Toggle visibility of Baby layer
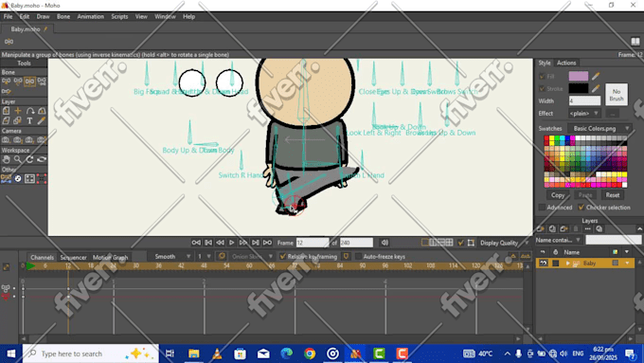This screenshot has width=644, height=363. click(x=543, y=263)
